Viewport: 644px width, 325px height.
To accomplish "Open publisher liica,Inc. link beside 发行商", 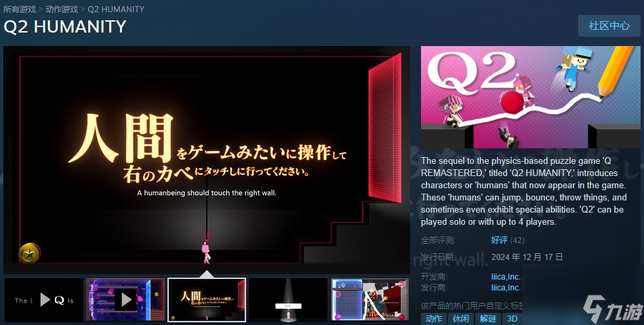I will pyautogui.click(x=506, y=288).
